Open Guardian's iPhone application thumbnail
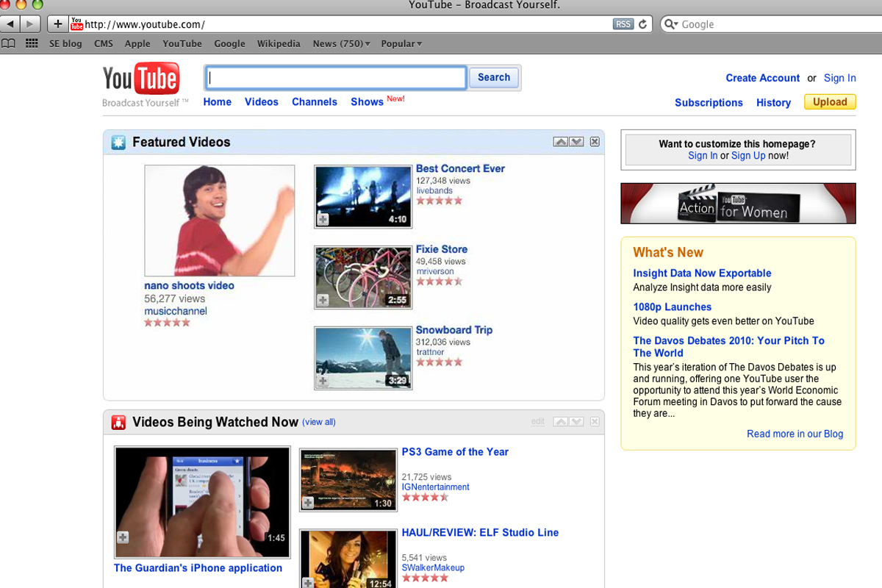The image size is (882, 588). click(x=202, y=502)
